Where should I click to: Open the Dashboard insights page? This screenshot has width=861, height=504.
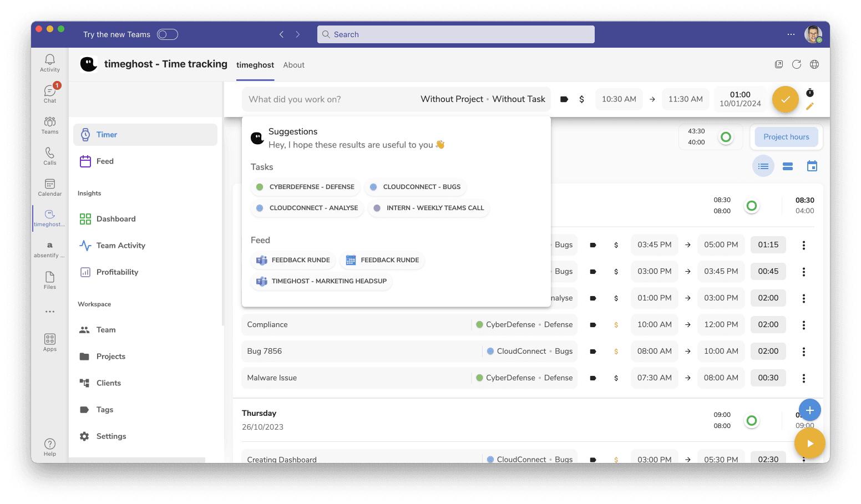coord(115,219)
